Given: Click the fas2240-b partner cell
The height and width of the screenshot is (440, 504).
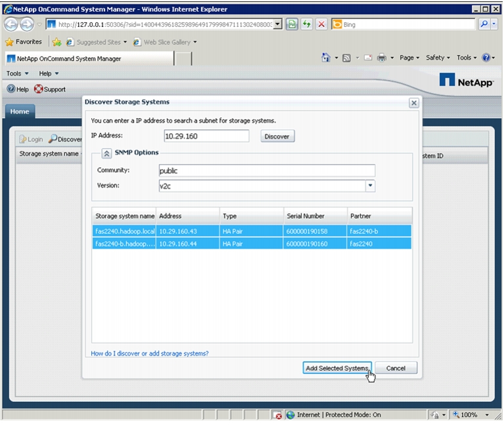Looking at the screenshot, I should click(x=379, y=231).
